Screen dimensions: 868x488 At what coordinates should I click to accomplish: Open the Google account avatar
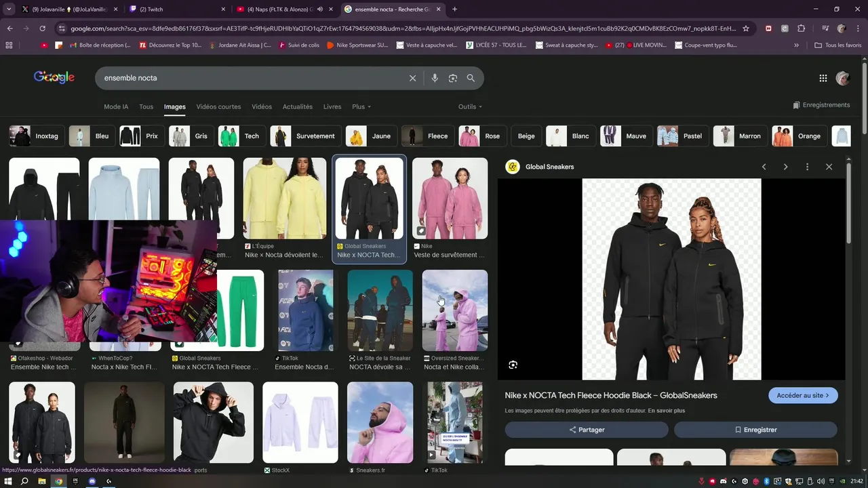point(843,78)
